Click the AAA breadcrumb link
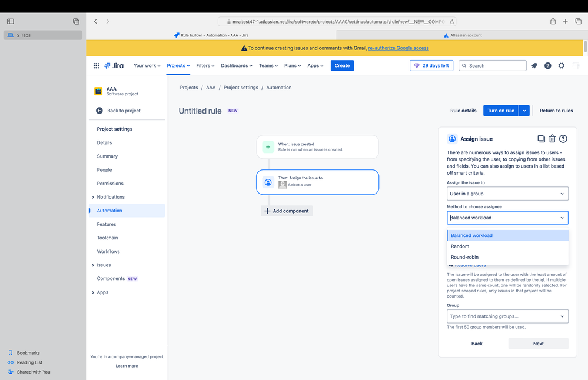 point(211,88)
